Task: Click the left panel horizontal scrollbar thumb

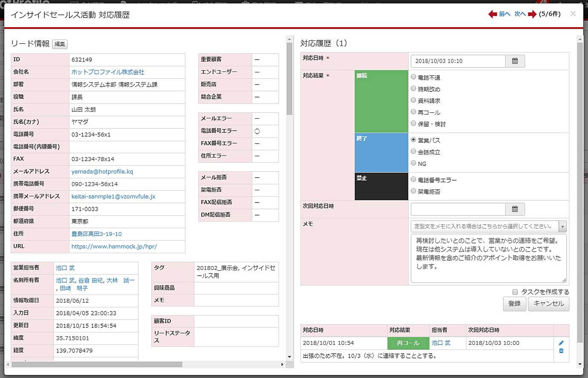Action: point(97,364)
